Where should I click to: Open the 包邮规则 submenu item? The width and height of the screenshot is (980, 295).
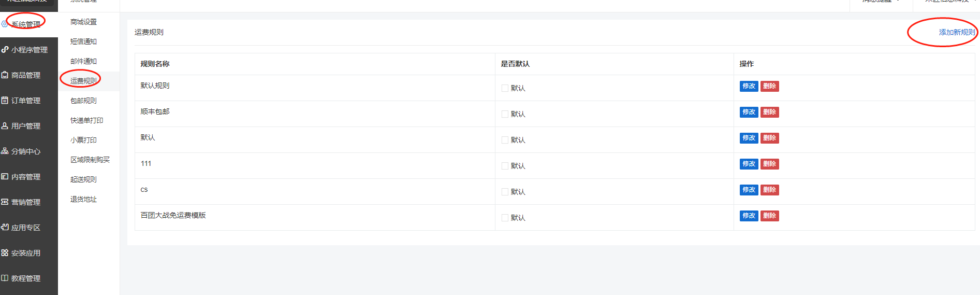(83, 101)
